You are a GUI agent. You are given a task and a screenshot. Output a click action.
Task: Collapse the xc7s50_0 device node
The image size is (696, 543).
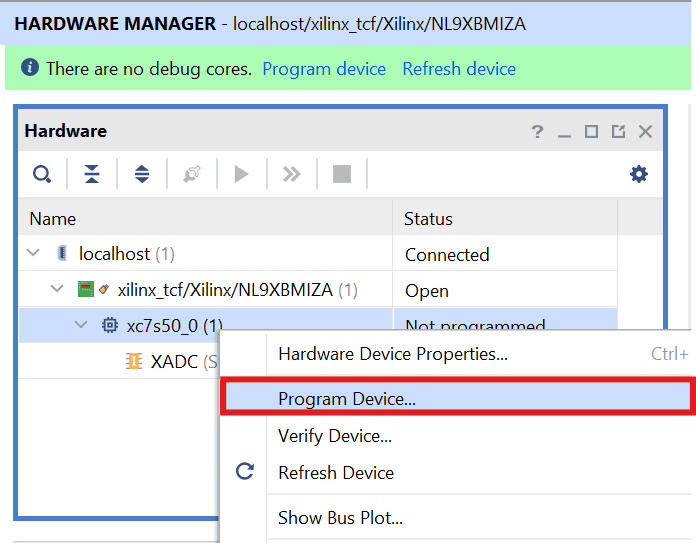click(x=81, y=326)
